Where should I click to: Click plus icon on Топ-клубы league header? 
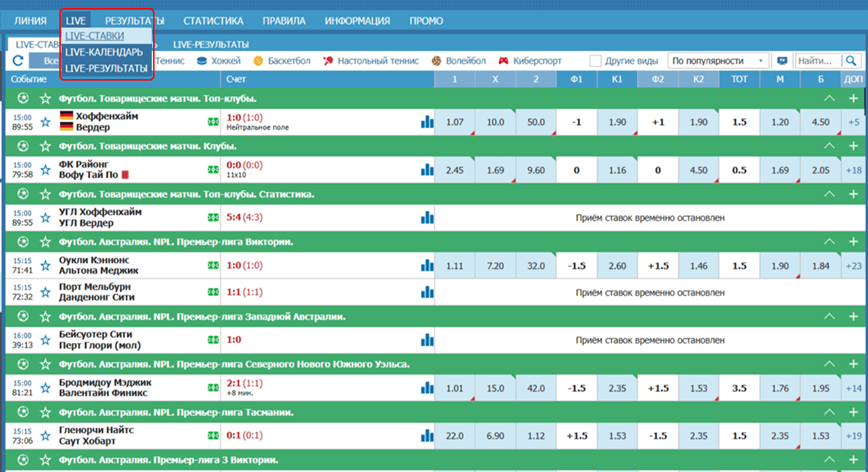click(853, 98)
